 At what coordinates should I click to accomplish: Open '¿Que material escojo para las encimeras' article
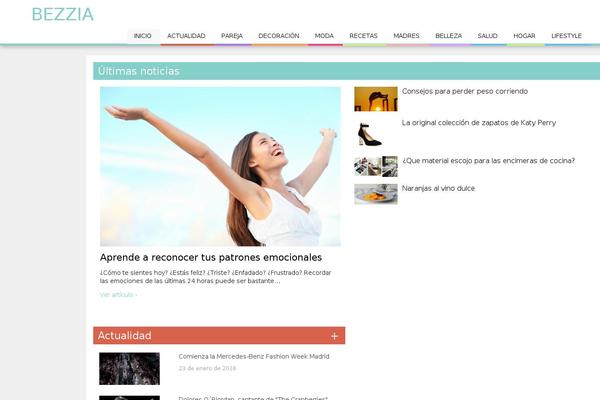pos(488,161)
